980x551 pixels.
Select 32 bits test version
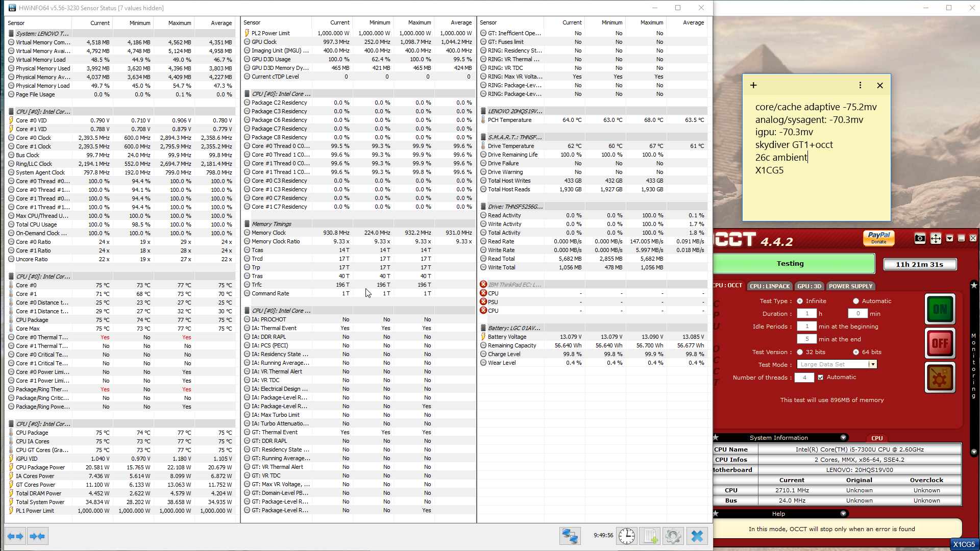click(800, 352)
